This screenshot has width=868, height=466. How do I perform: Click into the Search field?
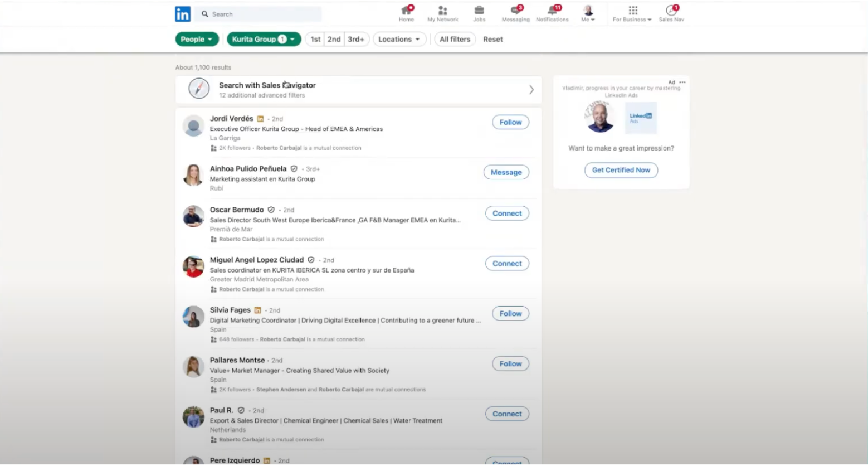coord(258,14)
